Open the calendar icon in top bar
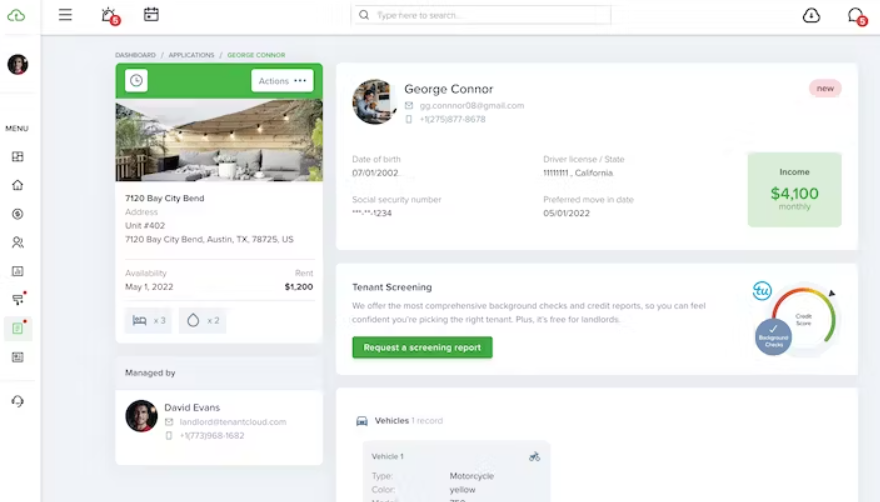880x502 pixels. [151, 14]
